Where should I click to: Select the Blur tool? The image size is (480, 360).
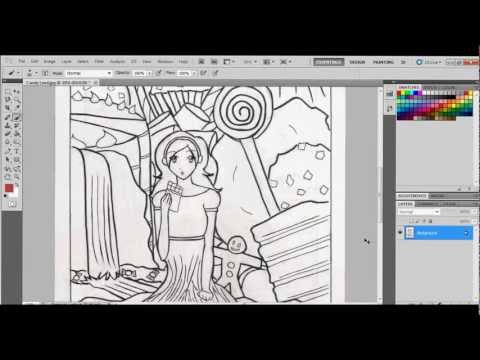pos(7,142)
